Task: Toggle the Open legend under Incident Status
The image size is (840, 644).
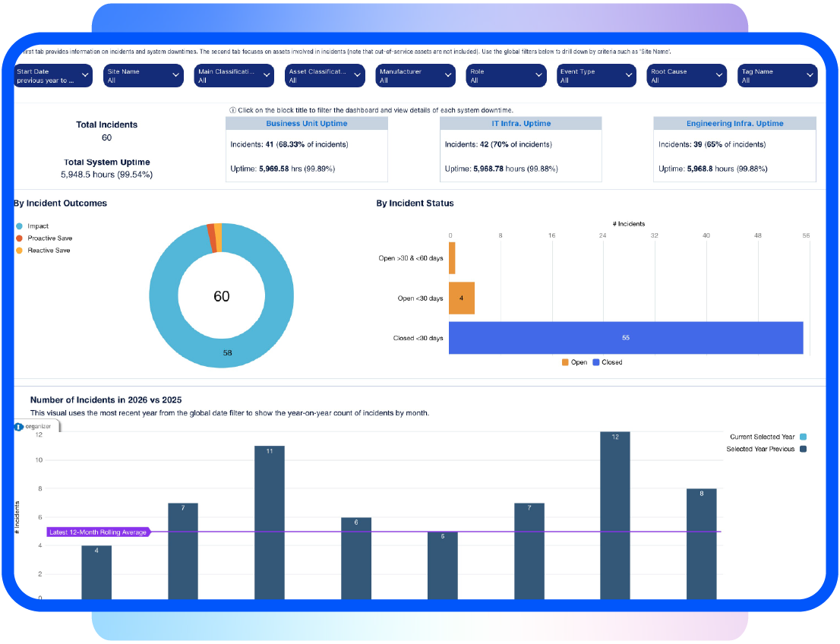Action: 579,362
